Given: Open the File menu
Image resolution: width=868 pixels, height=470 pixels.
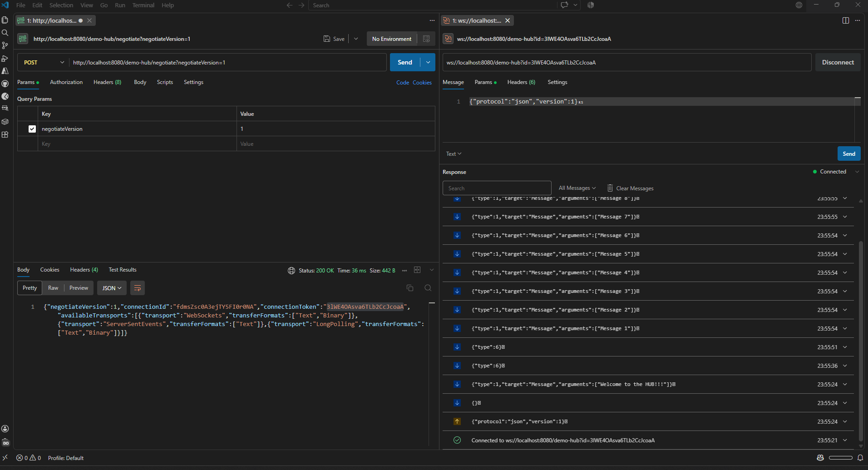Looking at the screenshot, I should pyautogui.click(x=21, y=5).
